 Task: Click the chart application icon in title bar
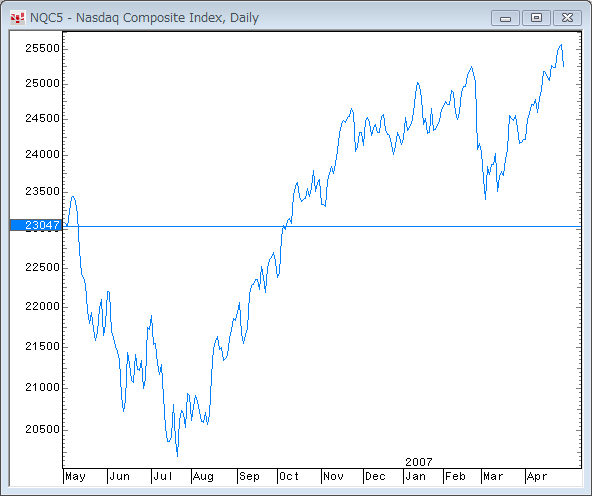pyautogui.click(x=17, y=18)
